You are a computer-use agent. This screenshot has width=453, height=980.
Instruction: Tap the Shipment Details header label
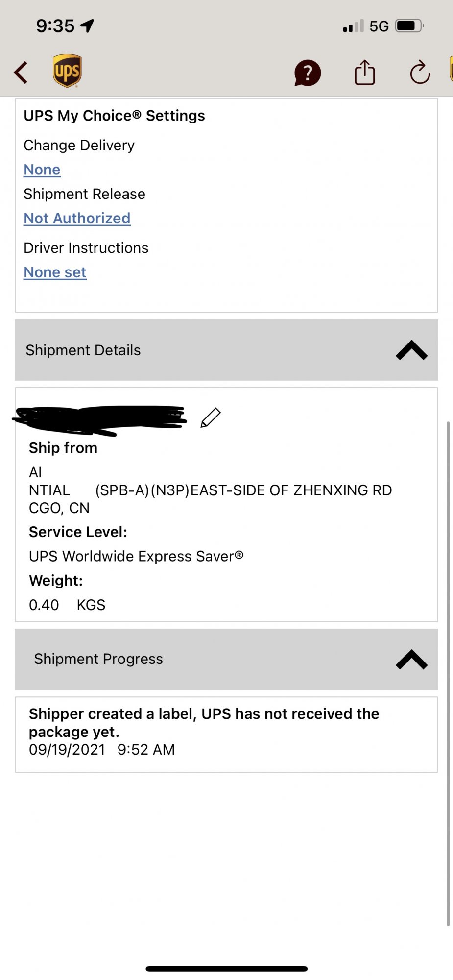(x=83, y=350)
